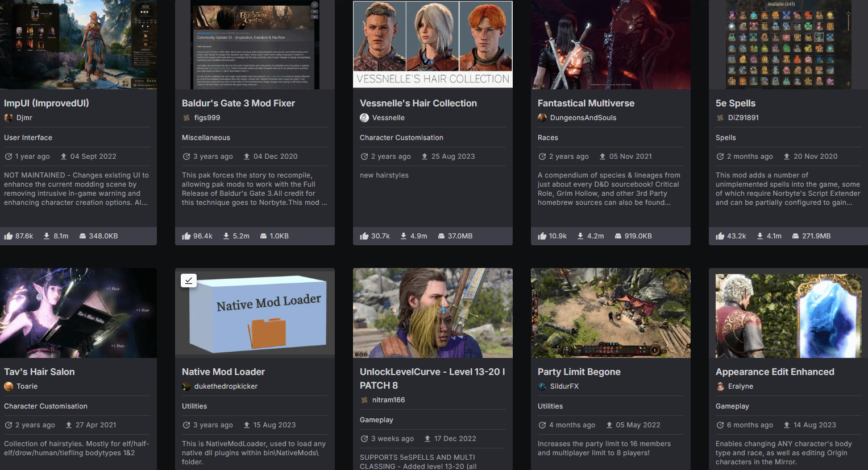Click Djmr's author avatar icon

9,118
